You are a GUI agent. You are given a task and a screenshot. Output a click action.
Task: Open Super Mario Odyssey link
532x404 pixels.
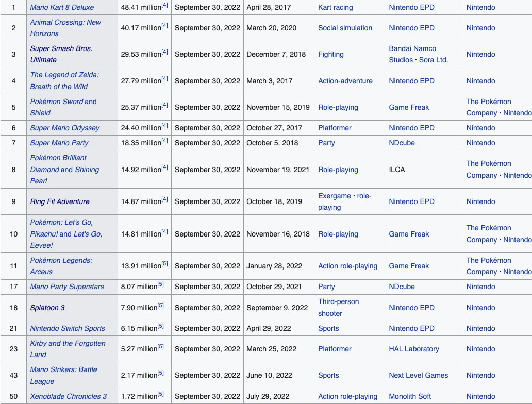[x=65, y=128]
